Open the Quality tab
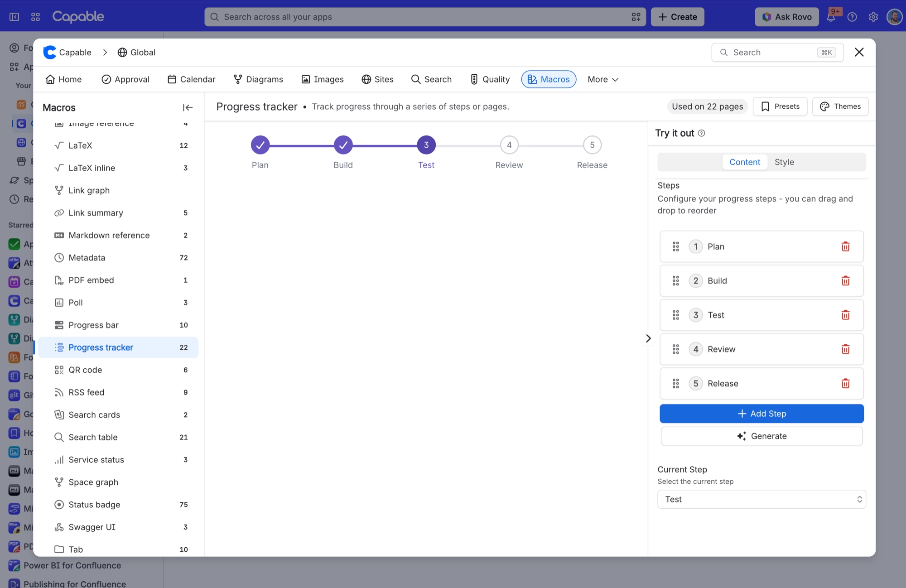This screenshot has height=588, width=906. coord(490,79)
